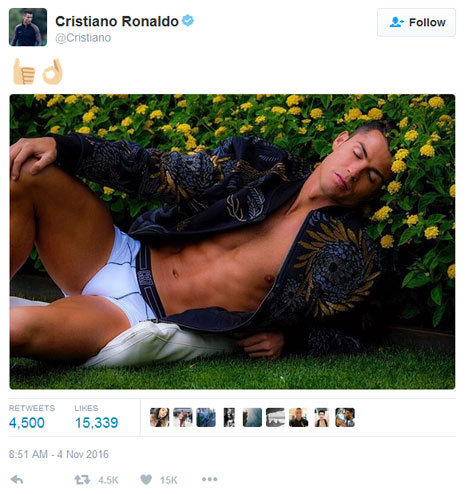Image resolution: width=468 pixels, height=494 pixels.
Task: View the 15,339 likes list
Action: coord(97,423)
